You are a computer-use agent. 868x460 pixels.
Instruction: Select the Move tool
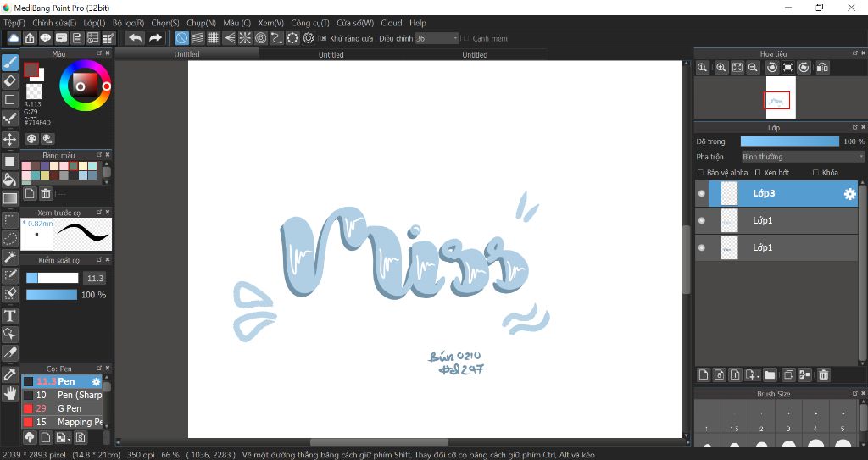tap(10, 138)
